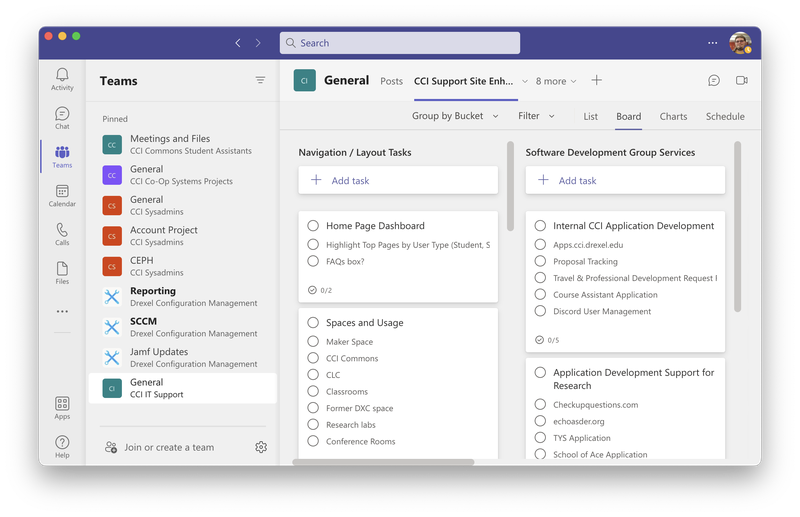The height and width of the screenshot is (517, 800).
Task: Open the profile avatar picture
Action: coord(740,43)
